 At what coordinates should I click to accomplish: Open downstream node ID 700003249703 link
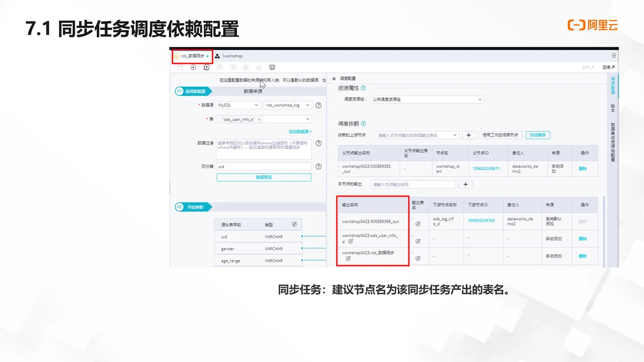(x=481, y=221)
